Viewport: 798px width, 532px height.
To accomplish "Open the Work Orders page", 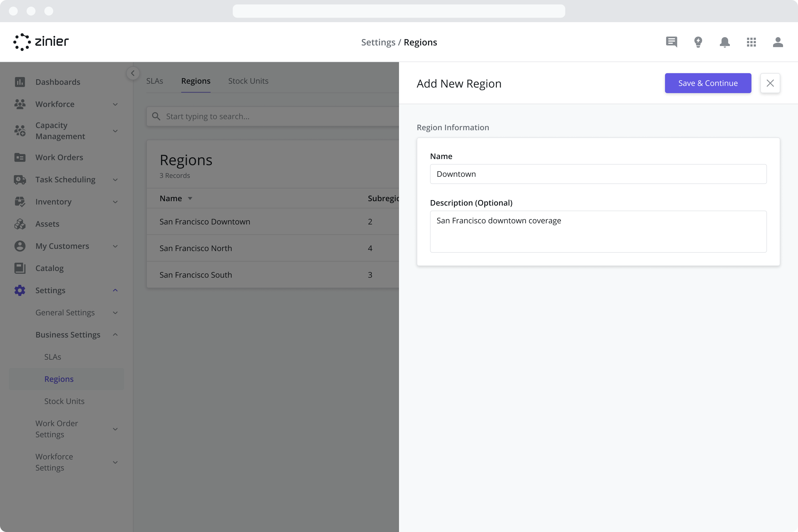I will [59, 157].
